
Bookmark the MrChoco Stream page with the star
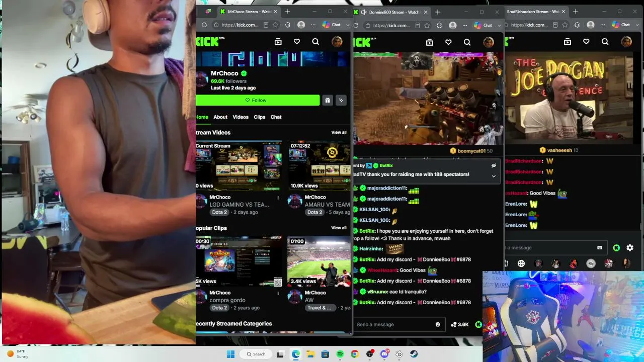275,25
